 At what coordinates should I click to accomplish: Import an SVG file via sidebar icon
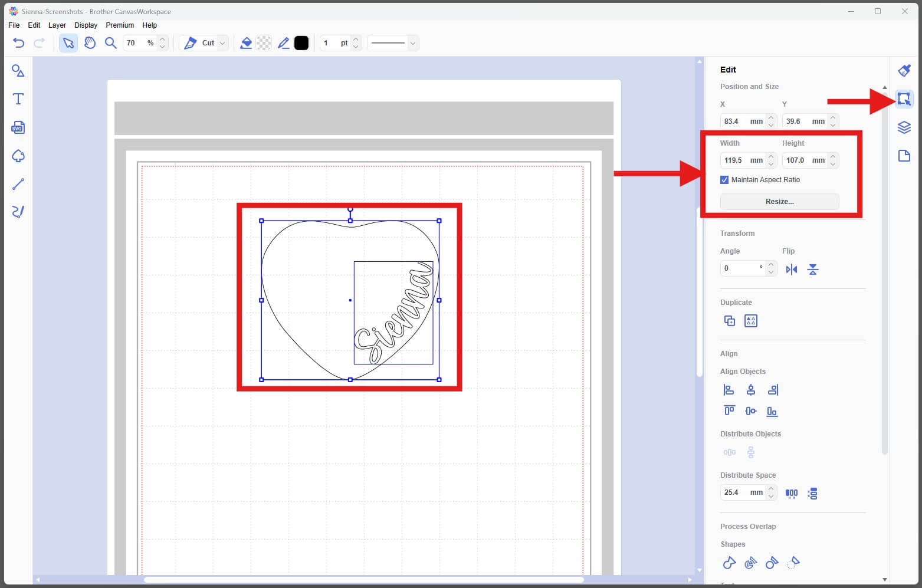coord(18,127)
